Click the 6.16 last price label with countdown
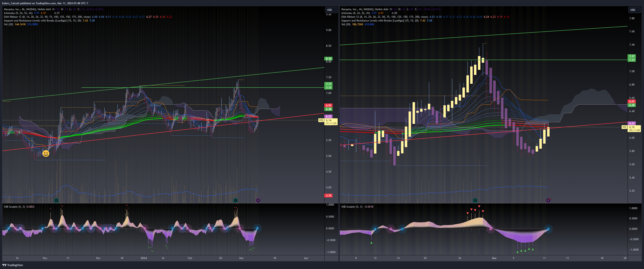Screen dimensions: 644x269 [634, 129]
